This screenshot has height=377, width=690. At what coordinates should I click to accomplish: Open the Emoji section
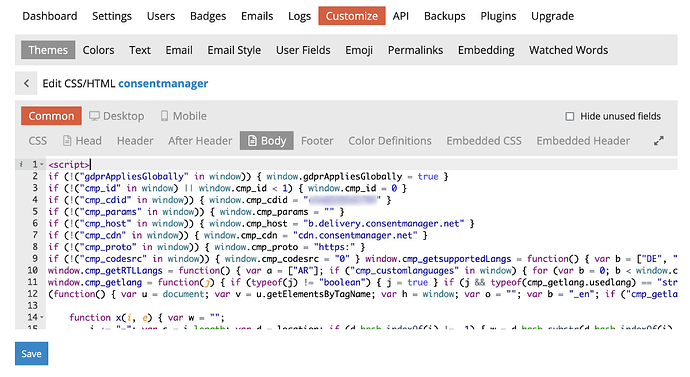[359, 50]
